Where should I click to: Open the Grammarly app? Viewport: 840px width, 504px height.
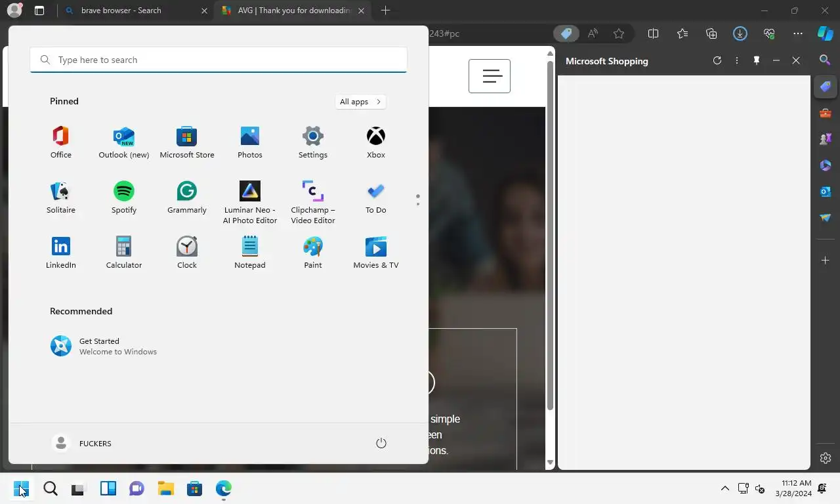tap(187, 198)
